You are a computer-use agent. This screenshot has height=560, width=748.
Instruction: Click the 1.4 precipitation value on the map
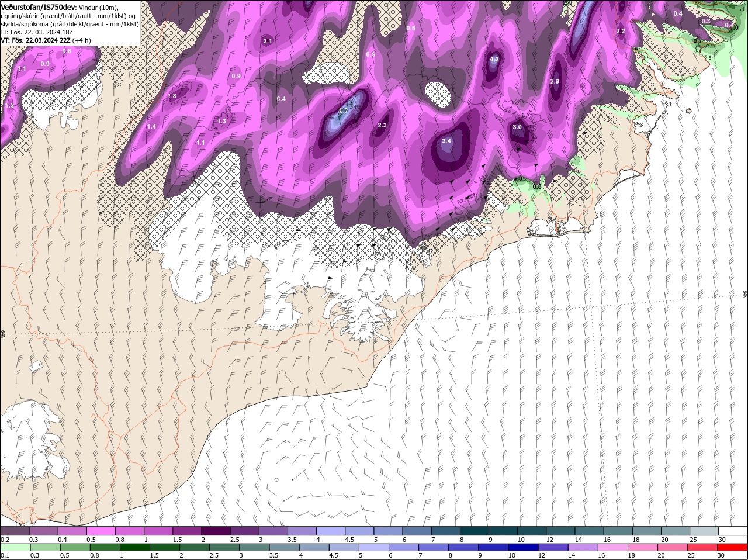151,126
